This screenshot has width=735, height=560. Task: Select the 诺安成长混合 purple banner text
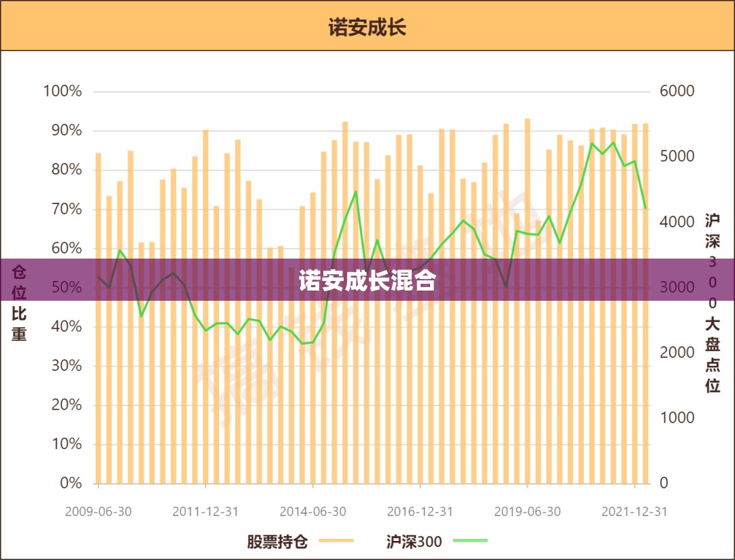point(367,280)
